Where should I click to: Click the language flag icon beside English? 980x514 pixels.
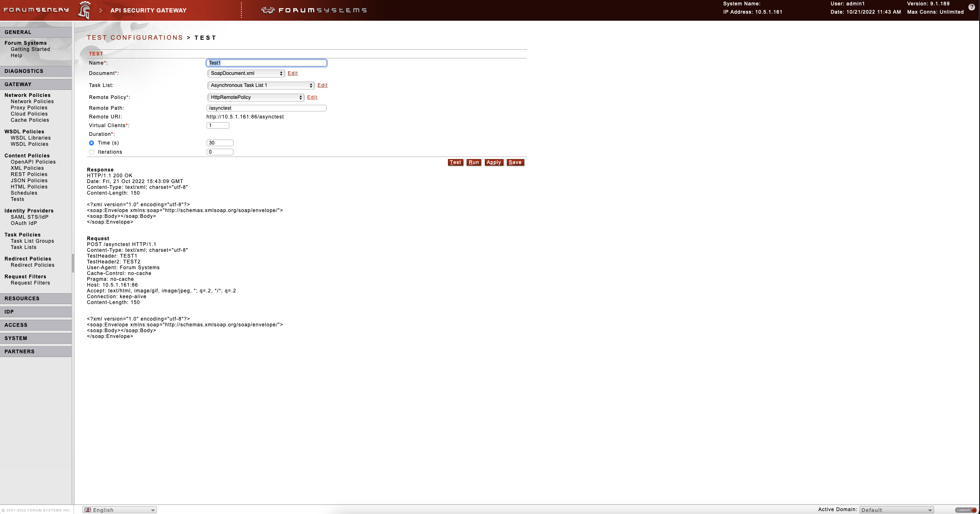tap(88, 510)
